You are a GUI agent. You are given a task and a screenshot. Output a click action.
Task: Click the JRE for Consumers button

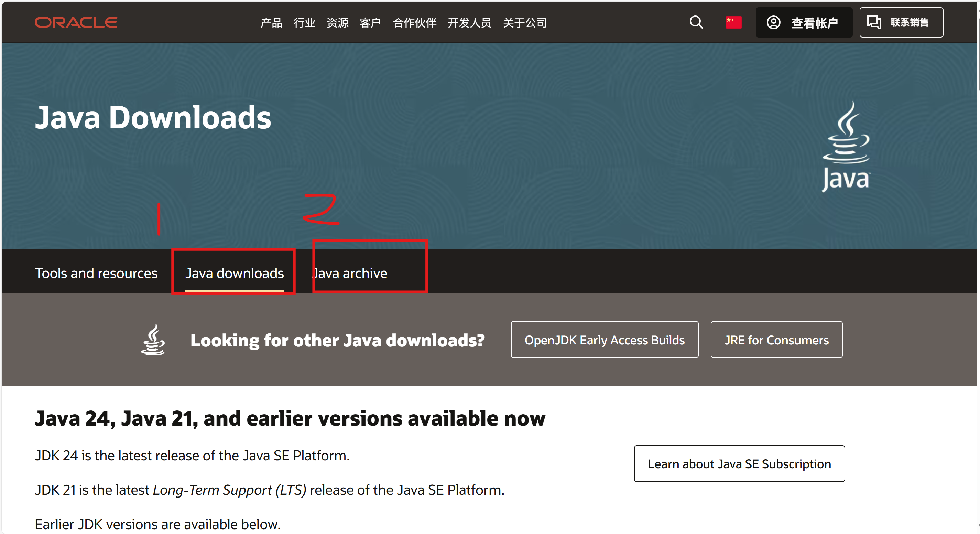776,340
